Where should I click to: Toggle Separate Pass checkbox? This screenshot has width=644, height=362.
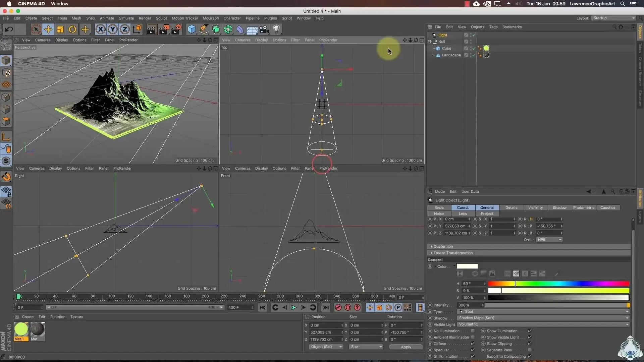pos(530,350)
